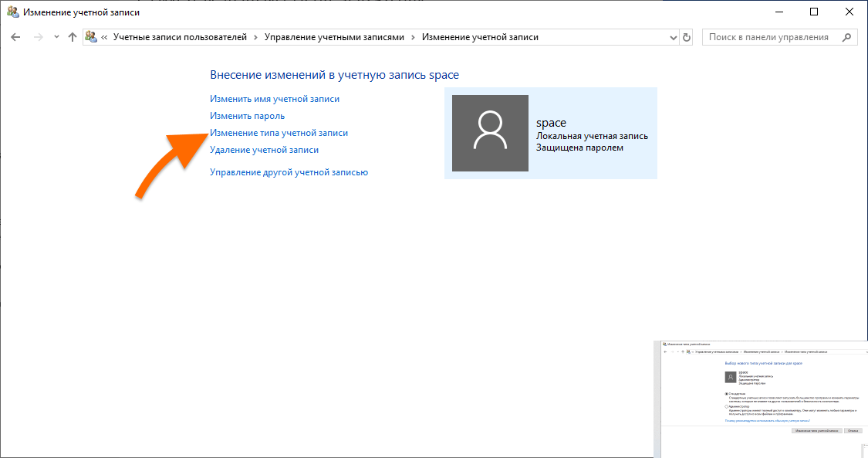Open Изменение типа учетной записи link
Screen dimensions: 868x458
(x=279, y=133)
